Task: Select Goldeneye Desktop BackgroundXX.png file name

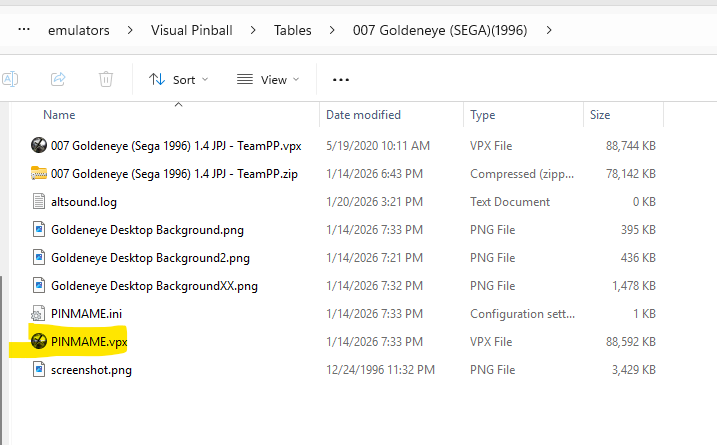Action: coord(154,286)
